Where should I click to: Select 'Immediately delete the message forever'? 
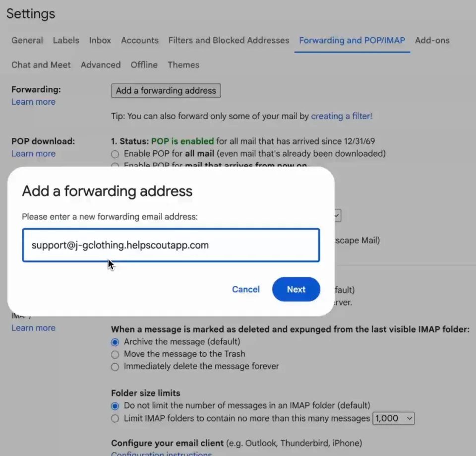click(115, 367)
